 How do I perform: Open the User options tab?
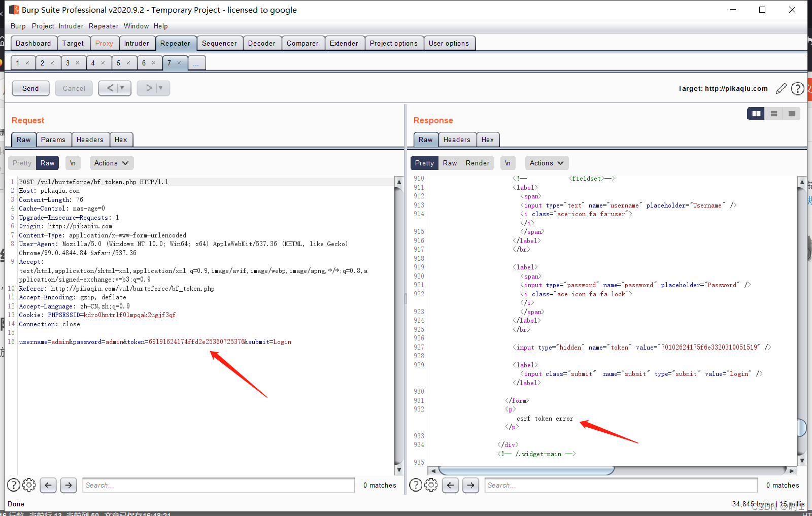pyautogui.click(x=449, y=43)
